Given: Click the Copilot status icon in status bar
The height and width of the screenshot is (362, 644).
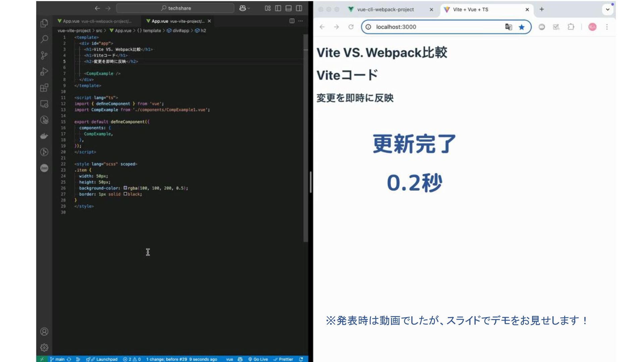Looking at the screenshot, I should tap(240, 359).
